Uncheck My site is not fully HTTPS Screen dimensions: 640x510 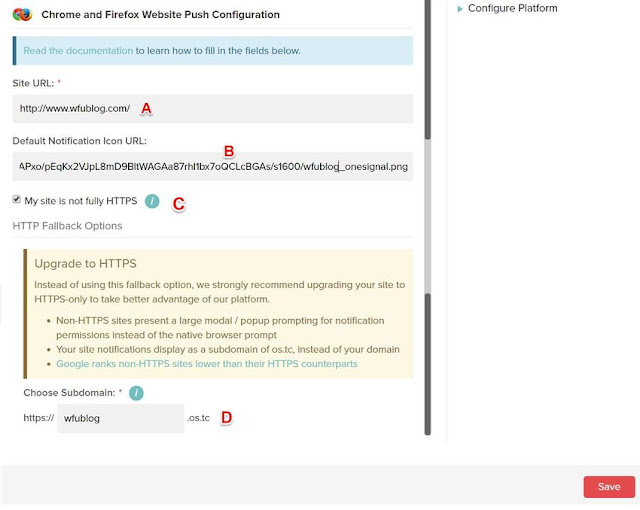pos(17,200)
